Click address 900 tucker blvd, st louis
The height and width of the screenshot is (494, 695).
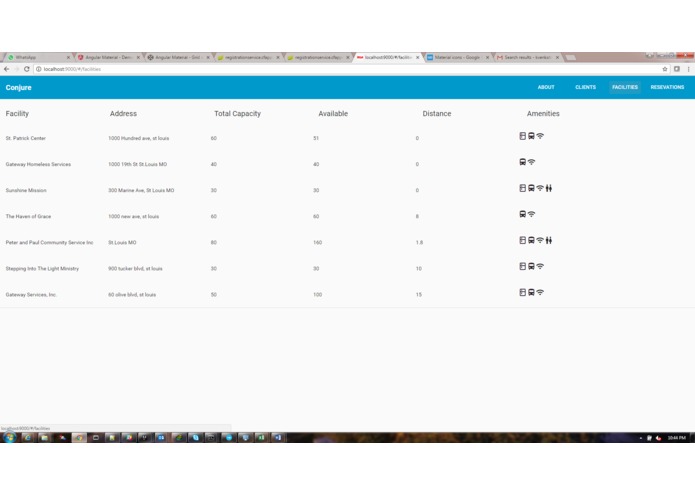(136, 269)
